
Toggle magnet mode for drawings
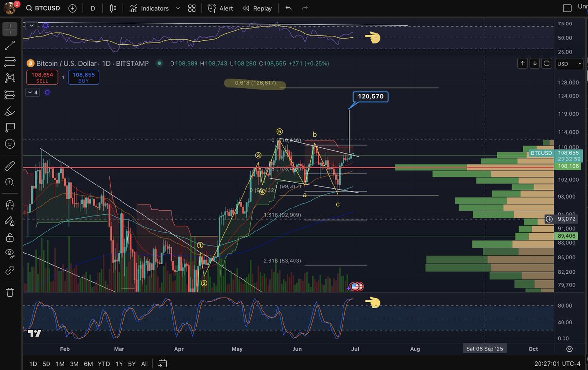coord(10,205)
